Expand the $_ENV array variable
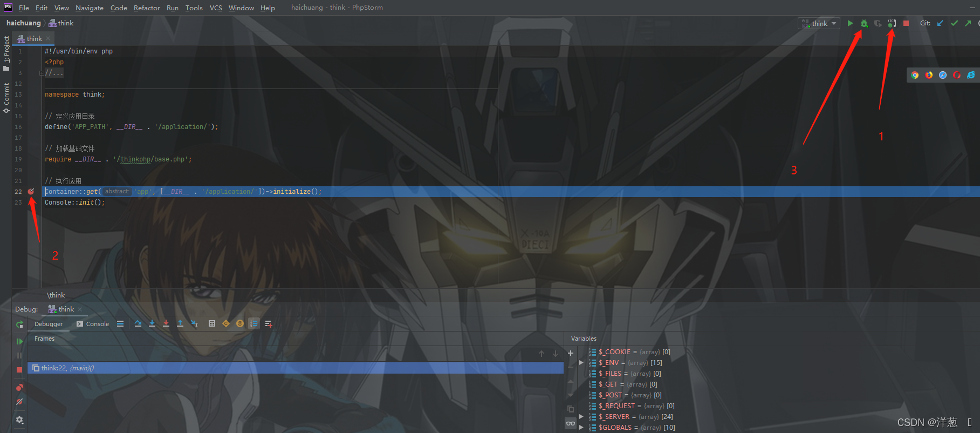The width and height of the screenshot is (980, 433). [581, 363]
